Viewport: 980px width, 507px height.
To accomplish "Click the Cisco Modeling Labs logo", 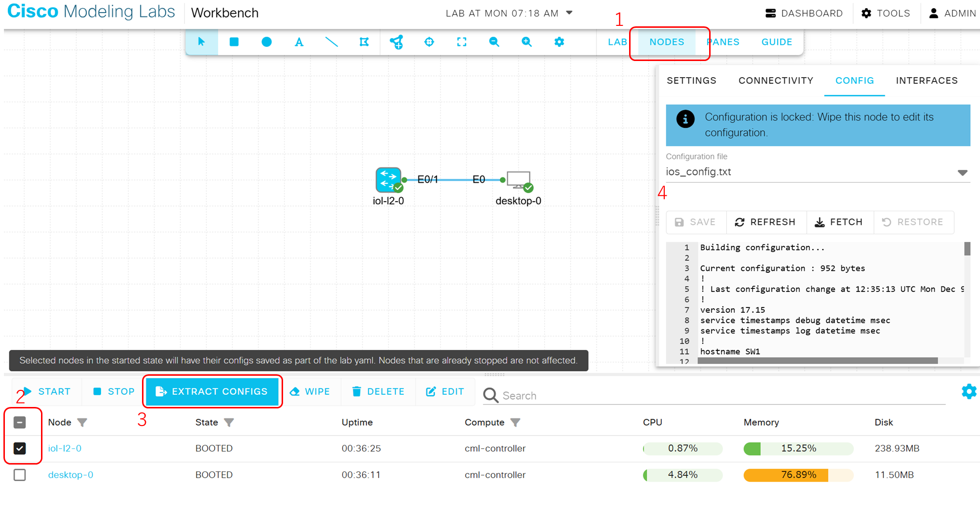I will (91, 12).
